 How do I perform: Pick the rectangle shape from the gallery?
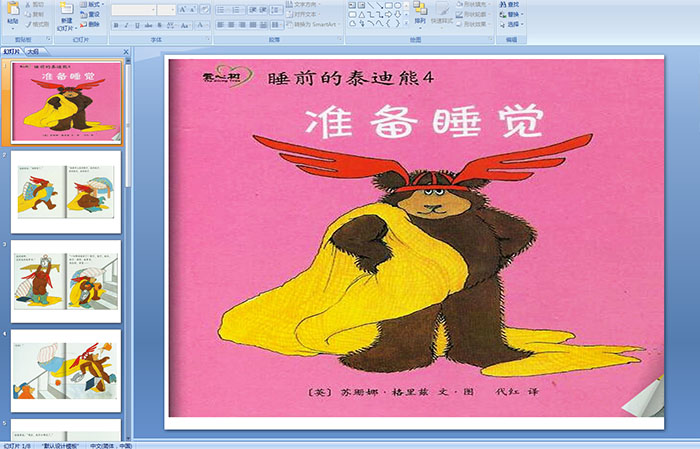pos(389,5)
